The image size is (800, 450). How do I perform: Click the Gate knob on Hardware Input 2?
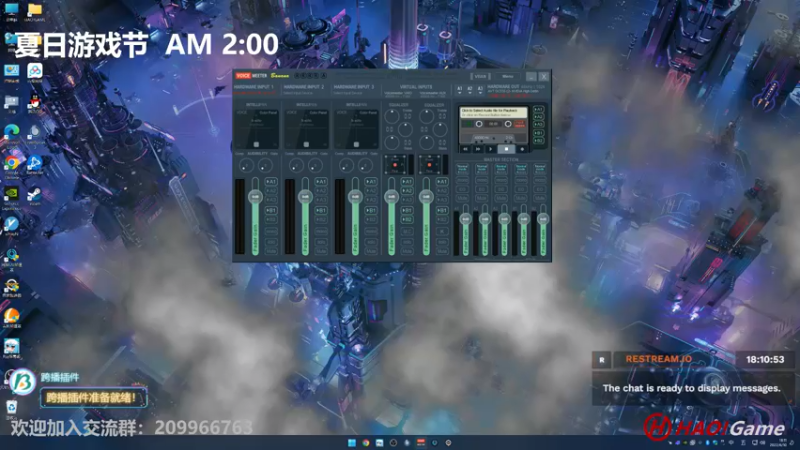[x=315, y=165]
